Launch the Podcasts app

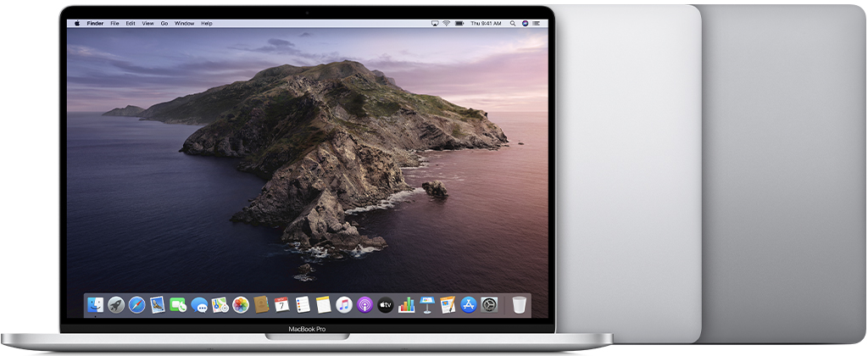click(364, 304)
